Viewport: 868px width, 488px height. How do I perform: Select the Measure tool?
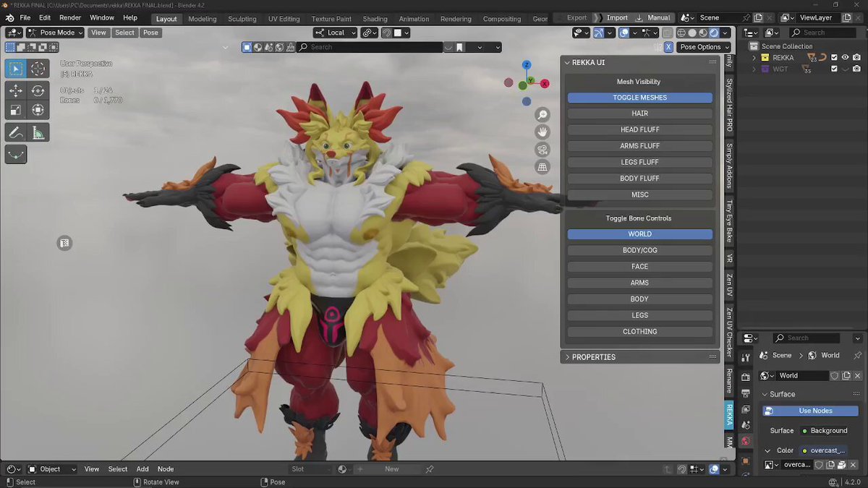point(38,133)
